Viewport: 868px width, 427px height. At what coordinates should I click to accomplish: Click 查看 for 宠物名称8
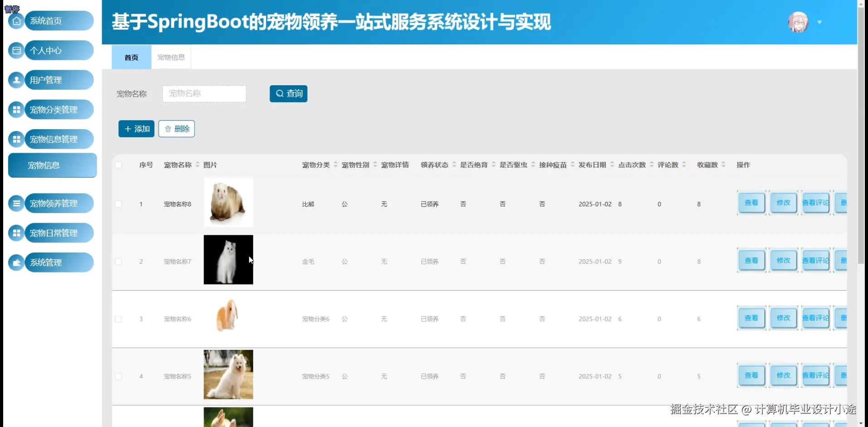coord(751,203)
